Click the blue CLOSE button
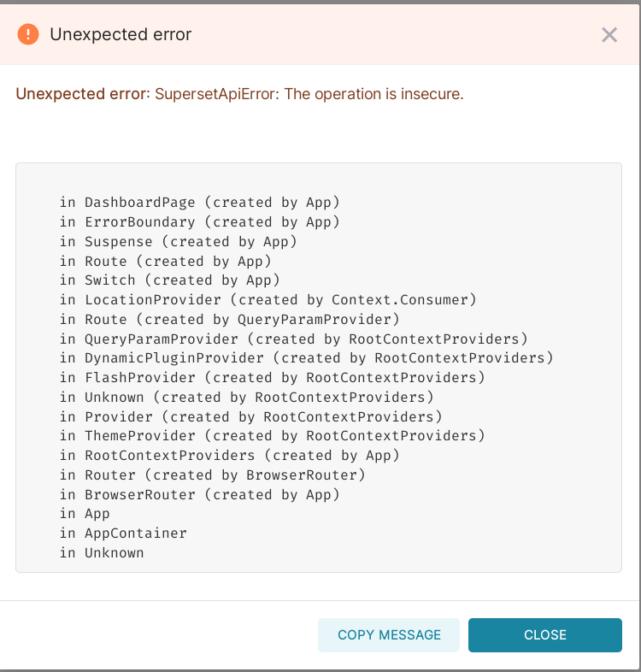This screenshot has height=672, width=641. pyautogui.click(x=544, y=634)
